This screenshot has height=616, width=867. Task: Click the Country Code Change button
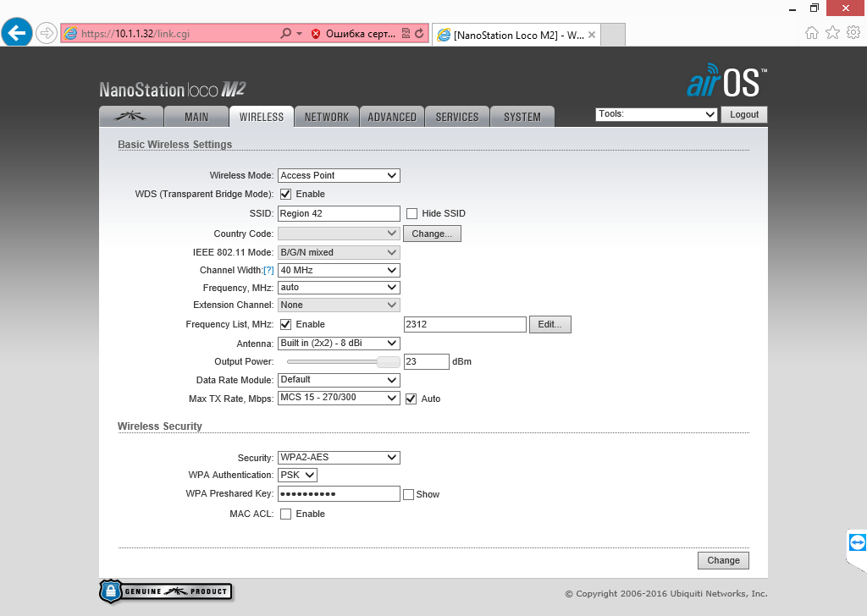click(x=432, y=234)
